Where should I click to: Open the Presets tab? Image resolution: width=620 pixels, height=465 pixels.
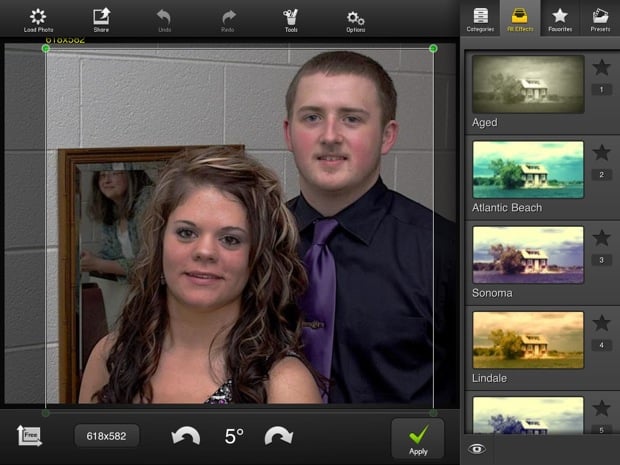coord(600,19)
